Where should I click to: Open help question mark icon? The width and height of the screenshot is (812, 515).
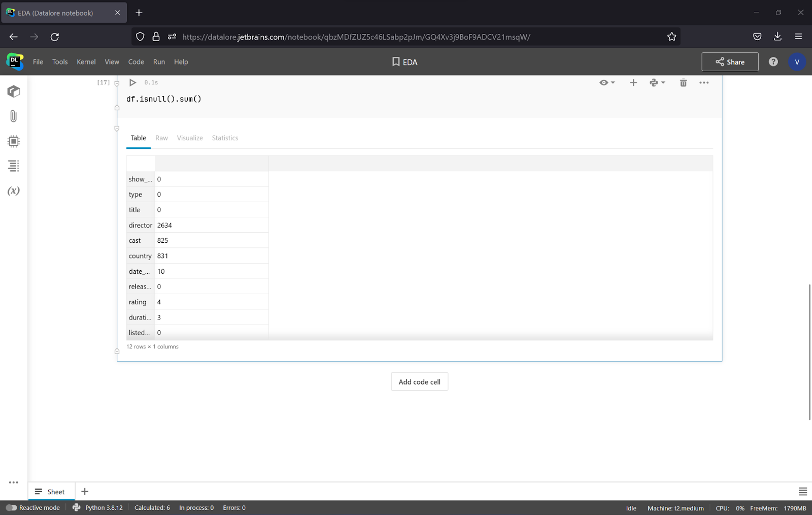click(x=773, y=61)
